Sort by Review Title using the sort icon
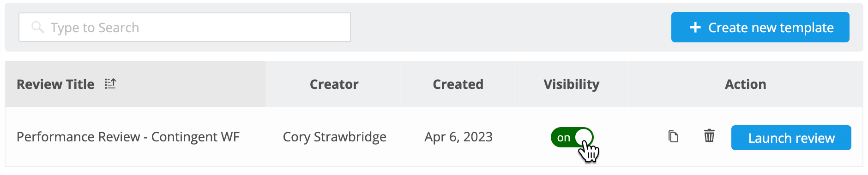Screen dimensions: 868x175 coord(110,84)
